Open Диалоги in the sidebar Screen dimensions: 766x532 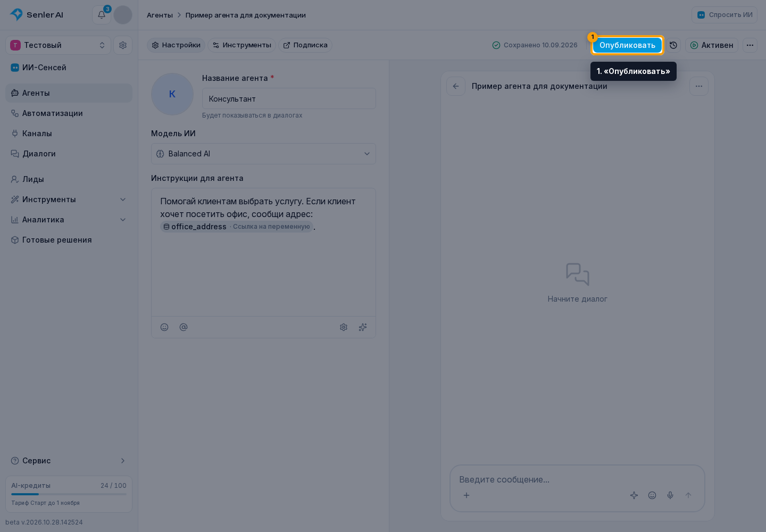pyautogui.click(x=69, y=154)
